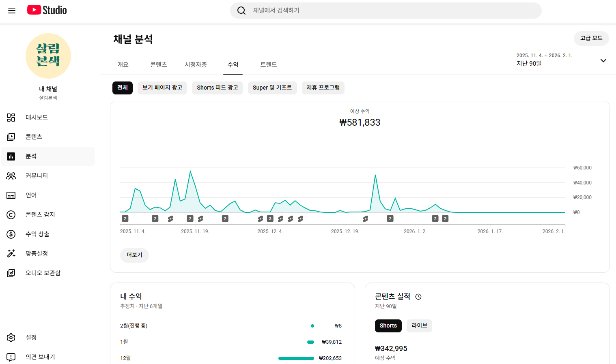Select the Shorts 피드 광고 filter chip
616x364 pixels.
[x=218, y=88]
